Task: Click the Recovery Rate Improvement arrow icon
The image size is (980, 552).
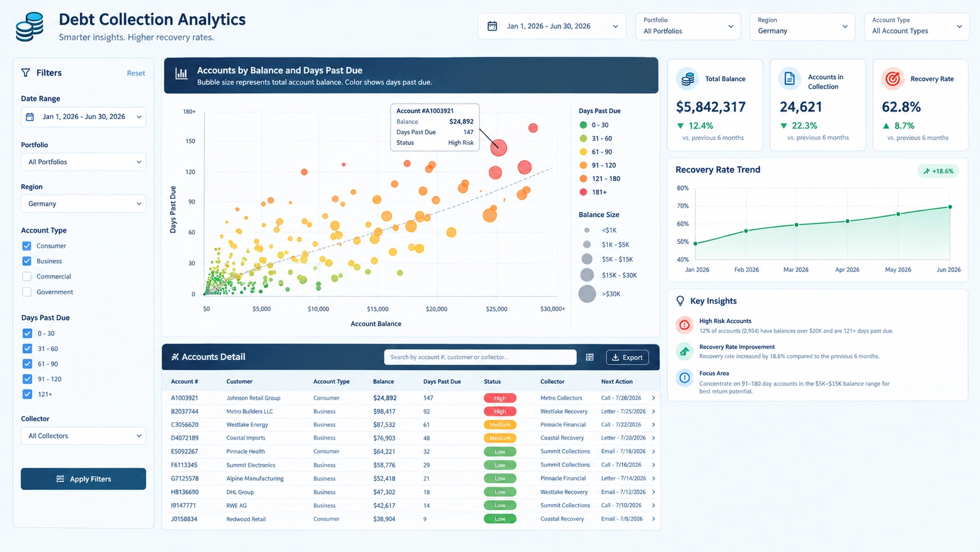Action: pyautogui.click(x=685, y=351)
